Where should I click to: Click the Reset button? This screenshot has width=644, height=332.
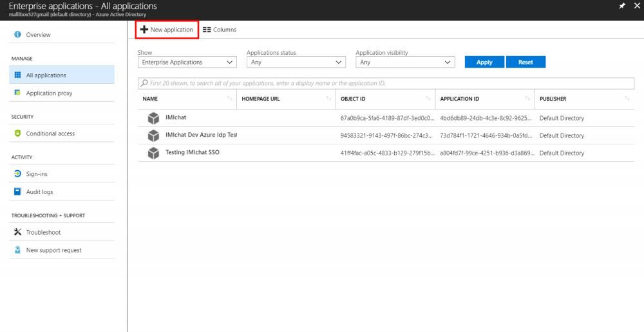(526, 62)
